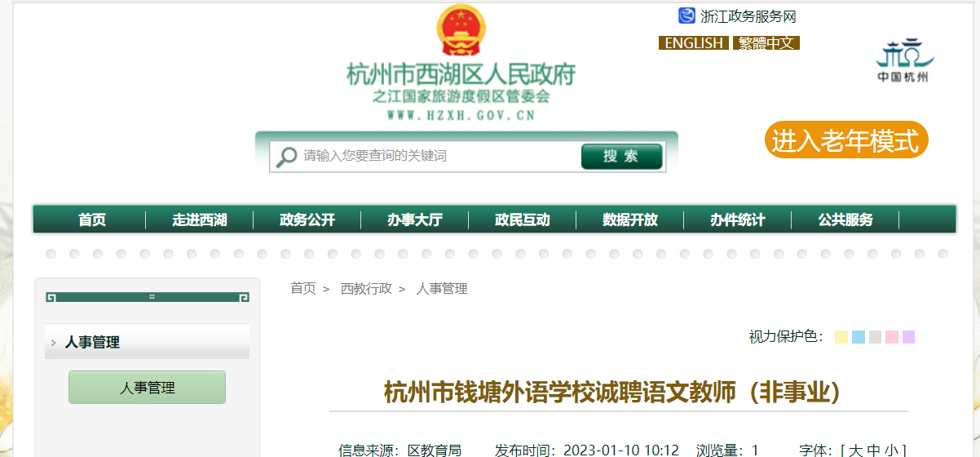Screen dimensions: 980x457
Task: Open the 办件统计 nav menu
Action: coord(738,220)
